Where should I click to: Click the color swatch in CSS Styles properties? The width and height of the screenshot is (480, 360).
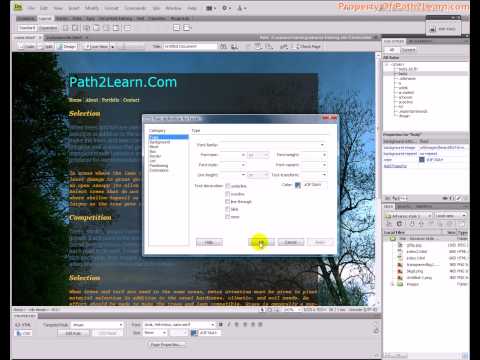coord(422,160)
